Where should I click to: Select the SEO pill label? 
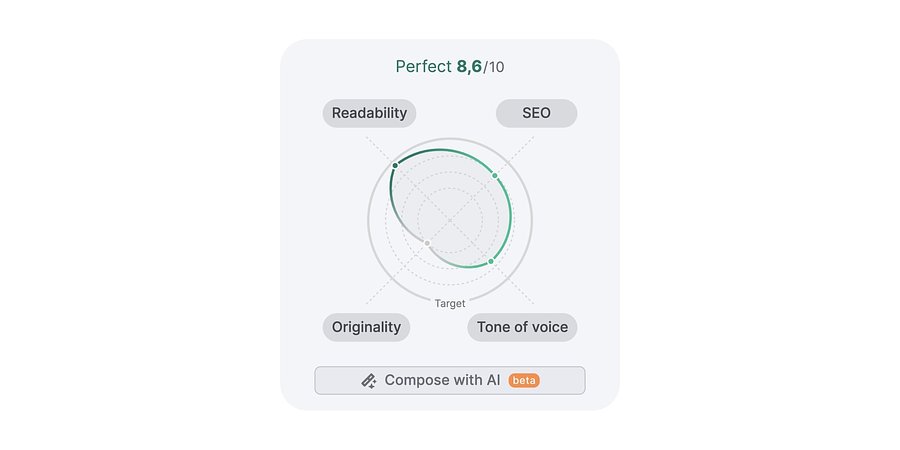coord(536,113)
